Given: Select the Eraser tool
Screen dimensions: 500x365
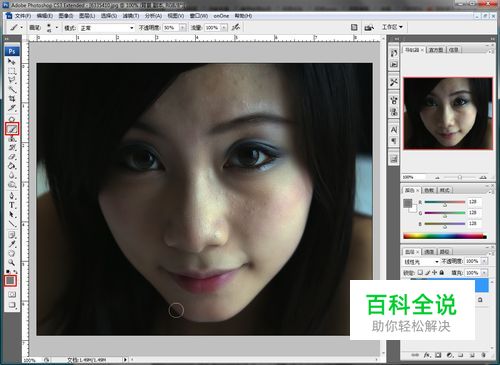Looking at the screenshot, I should point(12,157).
